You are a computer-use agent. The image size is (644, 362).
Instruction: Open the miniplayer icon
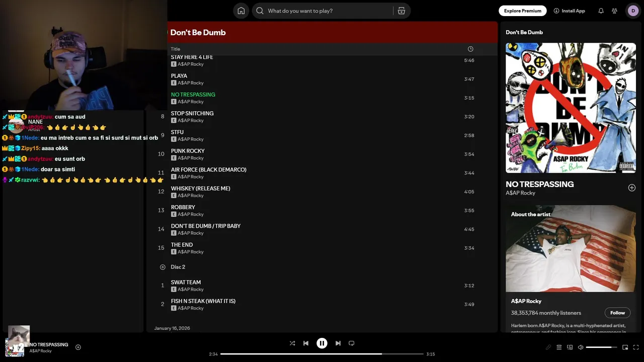(x=625, y=347)
